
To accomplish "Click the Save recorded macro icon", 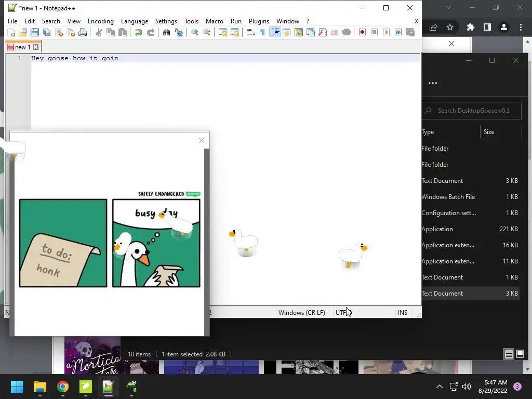I will point(410,32).
